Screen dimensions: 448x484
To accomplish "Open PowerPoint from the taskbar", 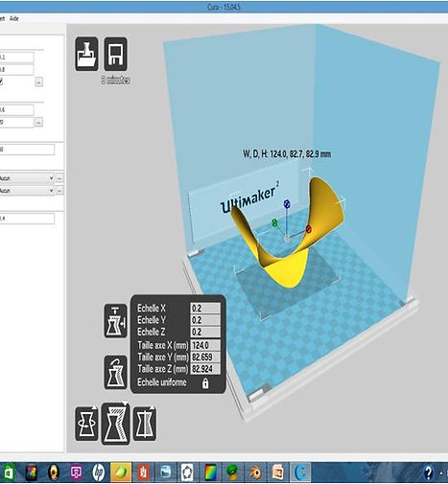I will click(277, 472).
